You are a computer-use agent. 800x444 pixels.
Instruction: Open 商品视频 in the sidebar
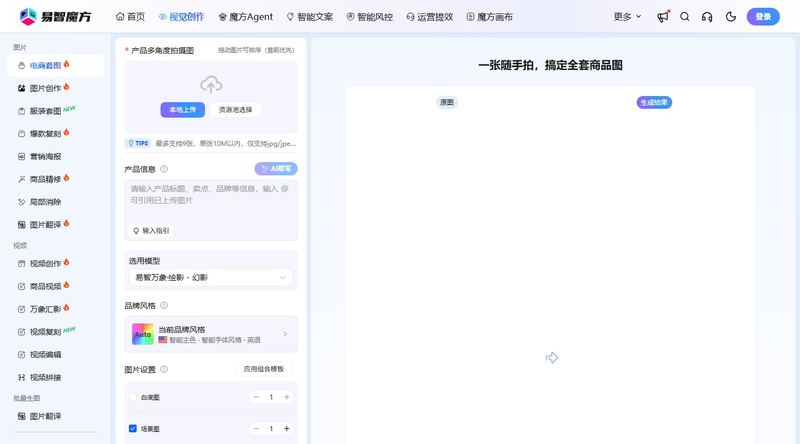pos(55,286)
